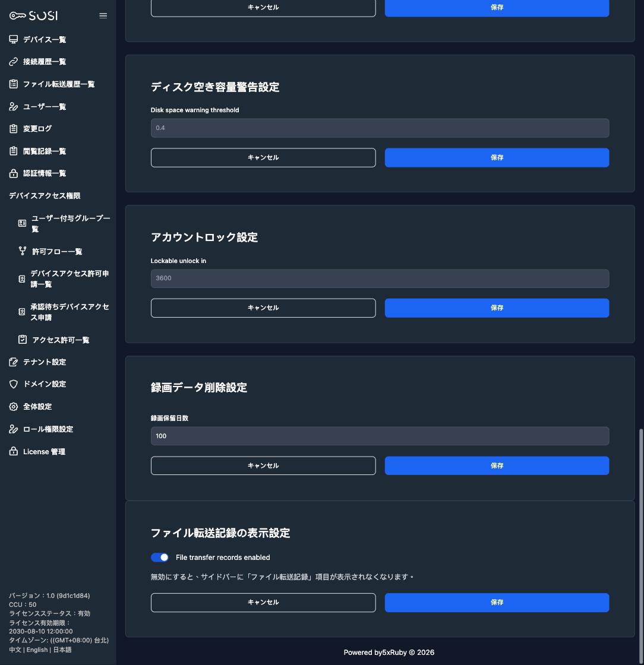
Task: Collapse the sidebar with the hamburger icon
Action: coord(103,15)
